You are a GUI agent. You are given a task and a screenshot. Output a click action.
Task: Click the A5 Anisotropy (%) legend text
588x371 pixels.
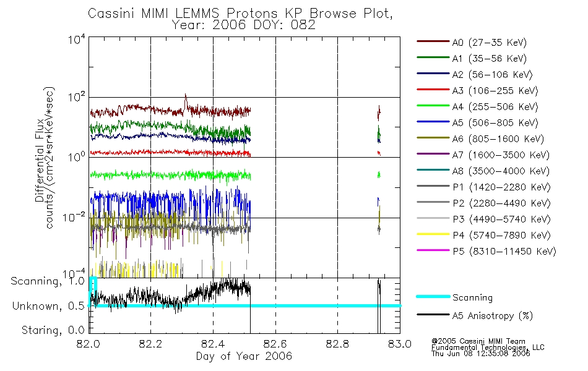pyautogui.click(x=493, y=316)
